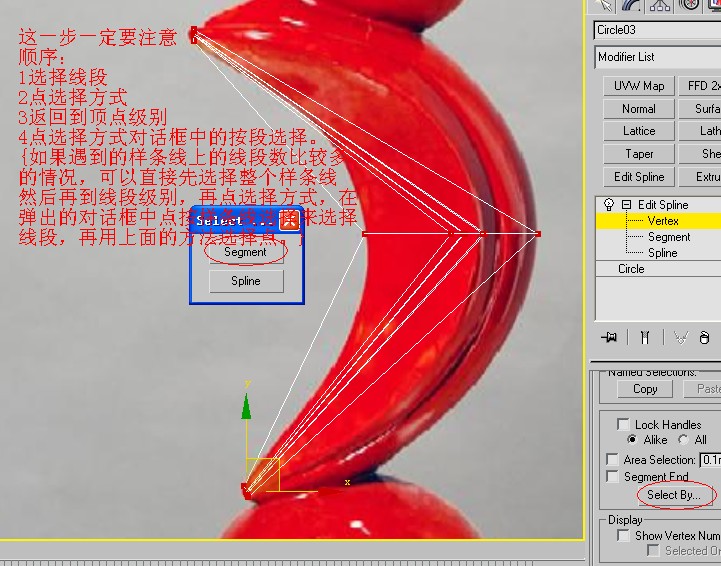Screen dimensions: 721x566
Task: Toggle Show End Result icon
Action: pyautogui.click(x=645, y=338)
